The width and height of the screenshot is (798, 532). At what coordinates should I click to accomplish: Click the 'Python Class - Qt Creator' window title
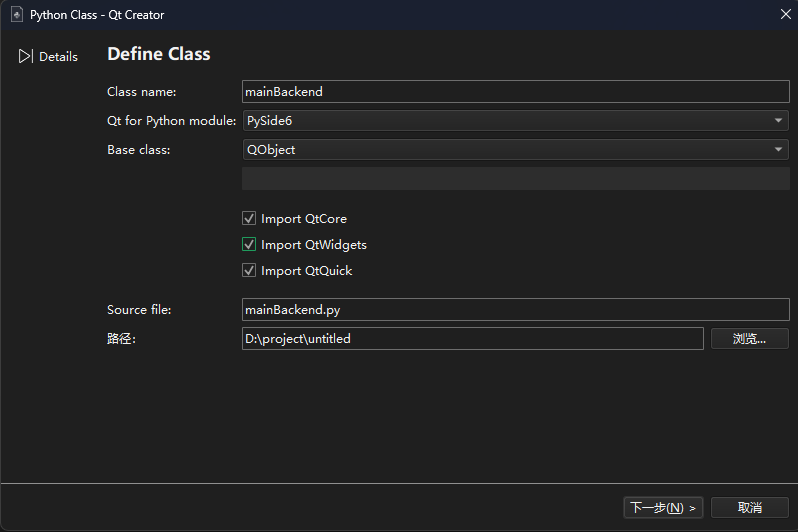click(97, 15)
